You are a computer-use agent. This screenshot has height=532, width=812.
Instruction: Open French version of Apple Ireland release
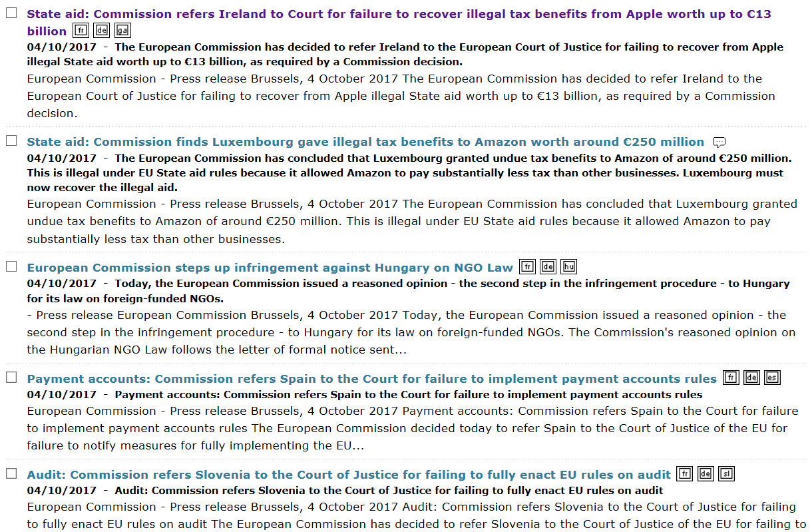81,31
